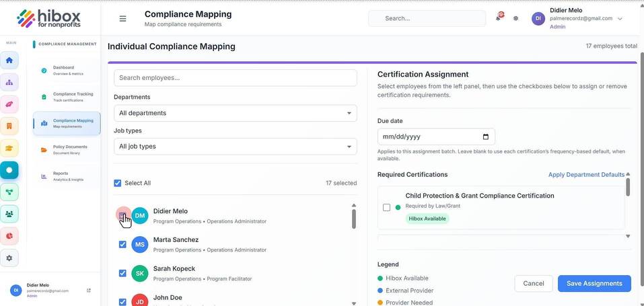Viewport: 644px width, 306px height.
Task: Open the graduation cap training icon
Action: pyautogui.click(x=9, y=148)
